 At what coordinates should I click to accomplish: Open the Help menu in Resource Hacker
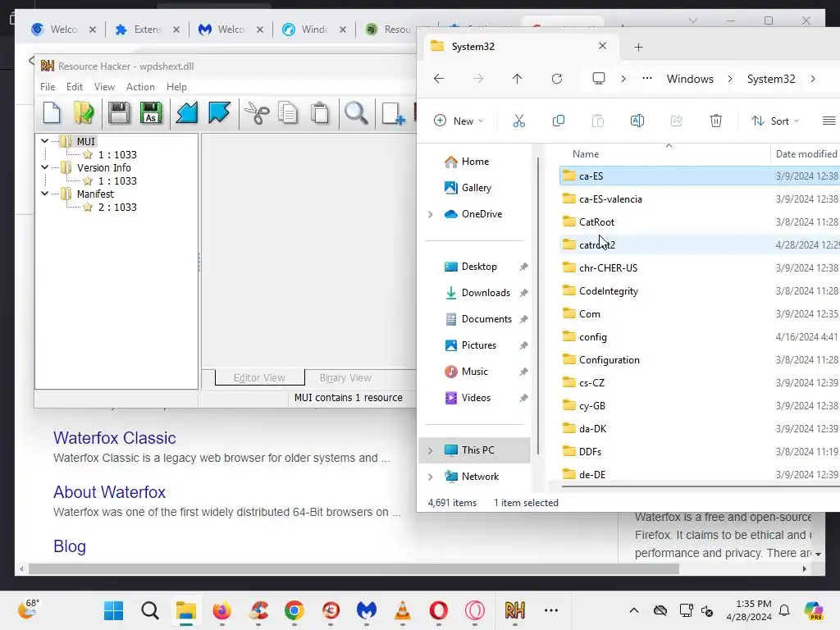point(176,87)
